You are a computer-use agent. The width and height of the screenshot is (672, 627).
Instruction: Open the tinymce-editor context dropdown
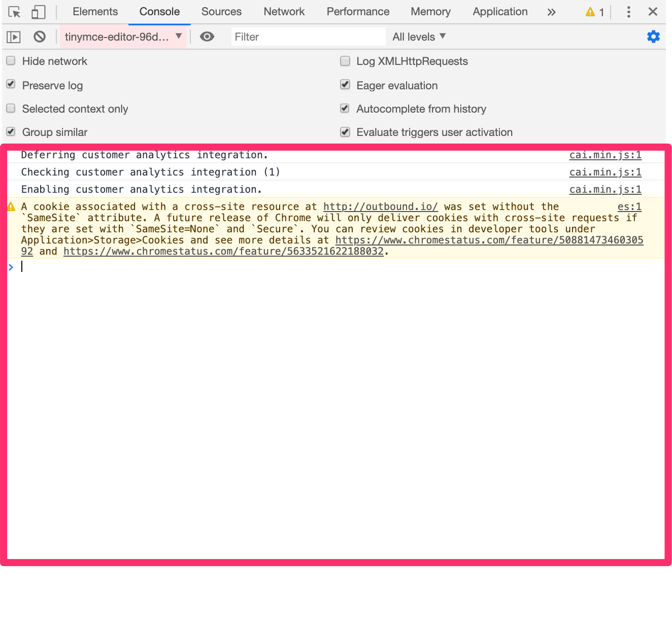123,37
